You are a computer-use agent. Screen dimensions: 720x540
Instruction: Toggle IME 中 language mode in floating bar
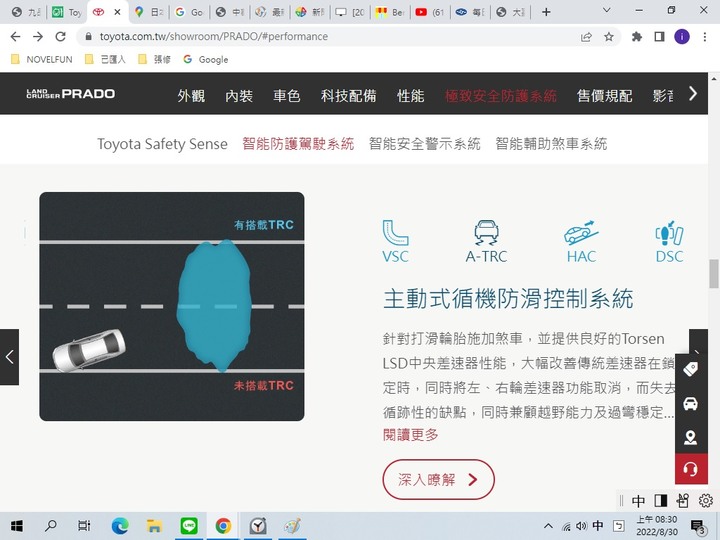click(x=638, y=501)
